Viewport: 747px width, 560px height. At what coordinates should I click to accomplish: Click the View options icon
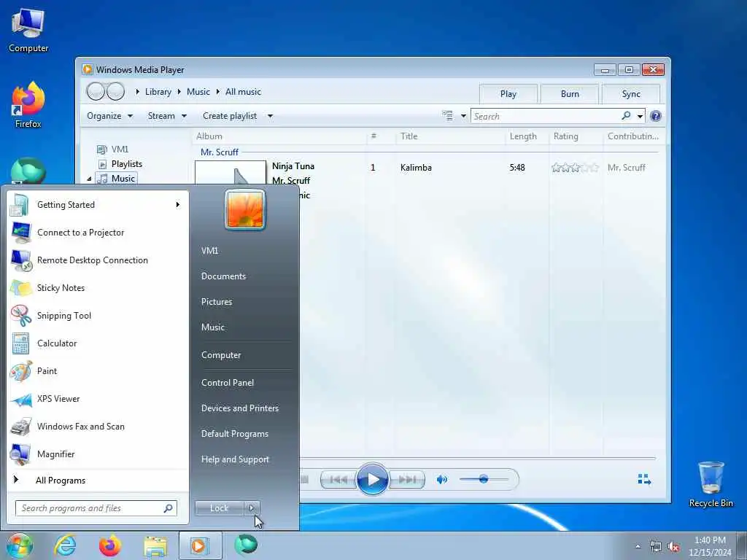point(448,116)
